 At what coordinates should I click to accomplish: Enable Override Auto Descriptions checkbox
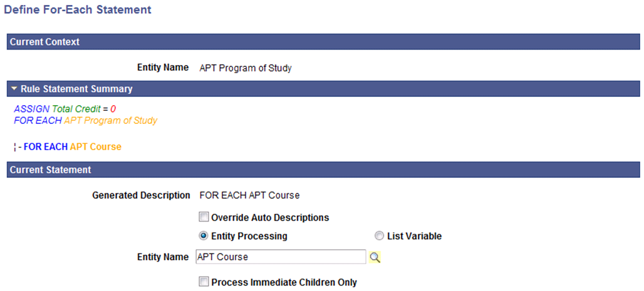pos(204,217)
